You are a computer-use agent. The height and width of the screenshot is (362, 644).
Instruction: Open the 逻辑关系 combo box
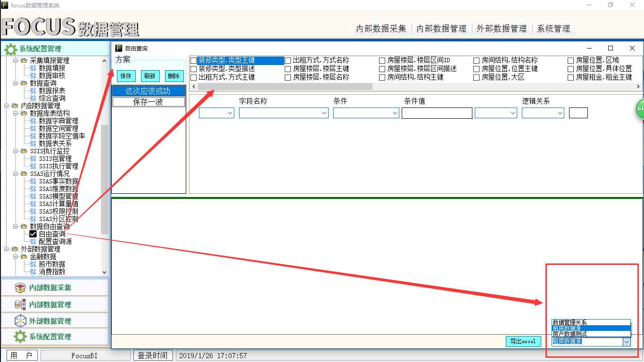point(543,113)
